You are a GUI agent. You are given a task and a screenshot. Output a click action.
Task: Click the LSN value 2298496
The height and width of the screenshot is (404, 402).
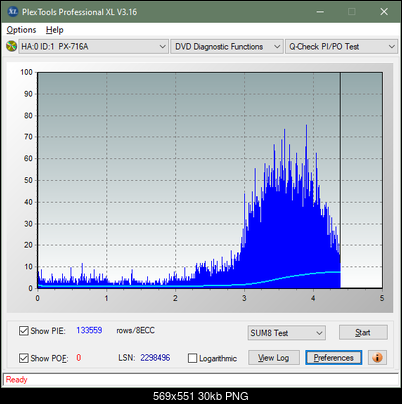click(x=155, y=358)
